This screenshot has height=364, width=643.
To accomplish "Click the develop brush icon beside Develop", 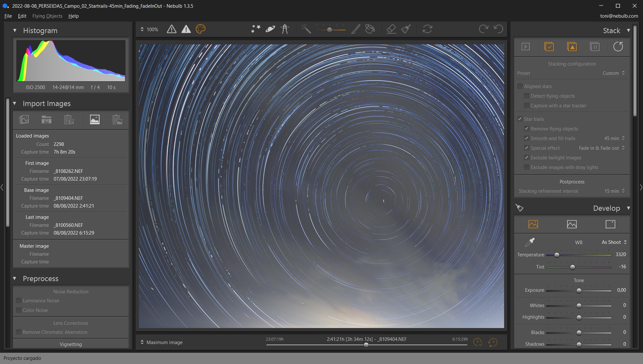I will (x=519, y=208).
